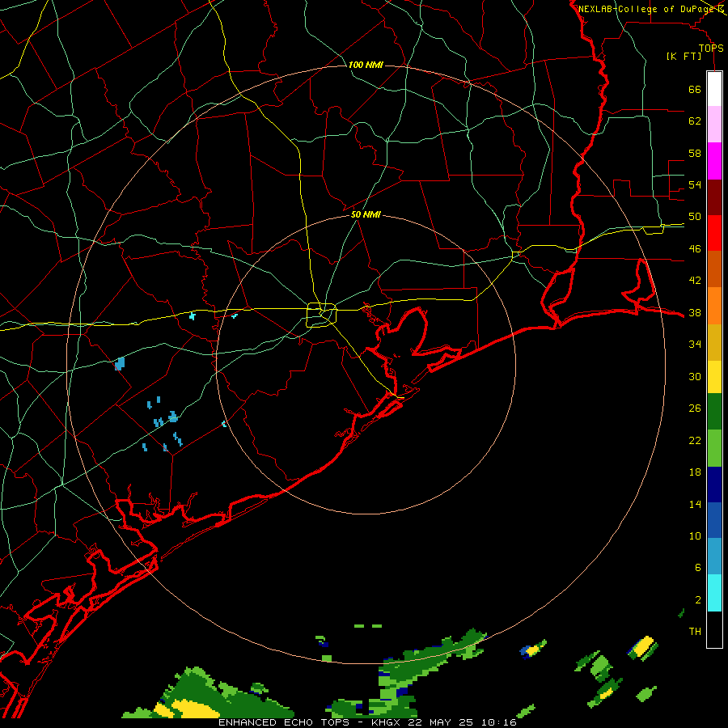Viewport: 728px width, 728px height.
Task: Click the white swatch in the tops legend
Action: pyautogui.click(x=714, y=89)
